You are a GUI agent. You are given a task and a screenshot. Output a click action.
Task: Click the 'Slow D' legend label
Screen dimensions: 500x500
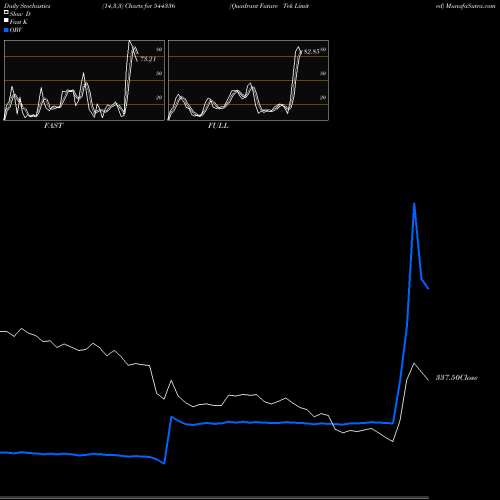pyautogui.click(x=20, y=14)
